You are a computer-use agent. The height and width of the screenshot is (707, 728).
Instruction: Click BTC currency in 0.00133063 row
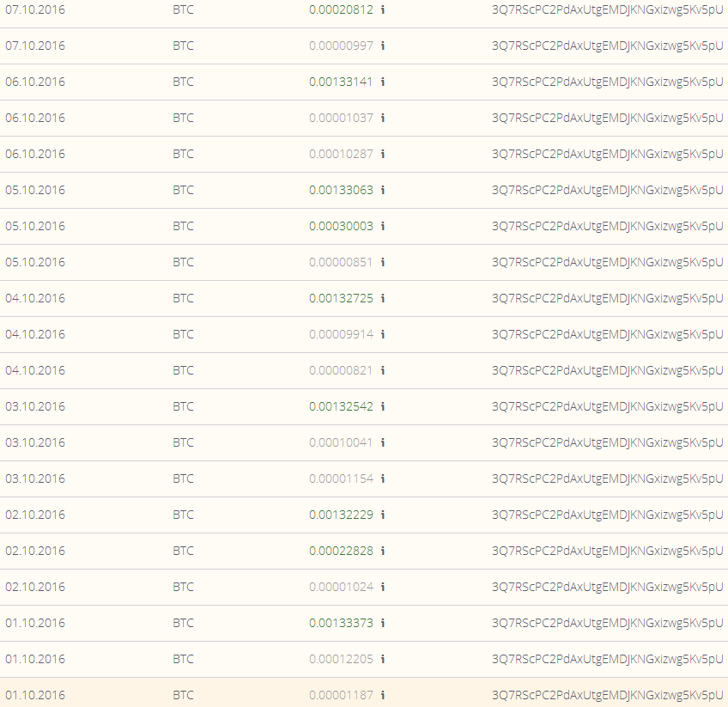[x=184, y=190]
